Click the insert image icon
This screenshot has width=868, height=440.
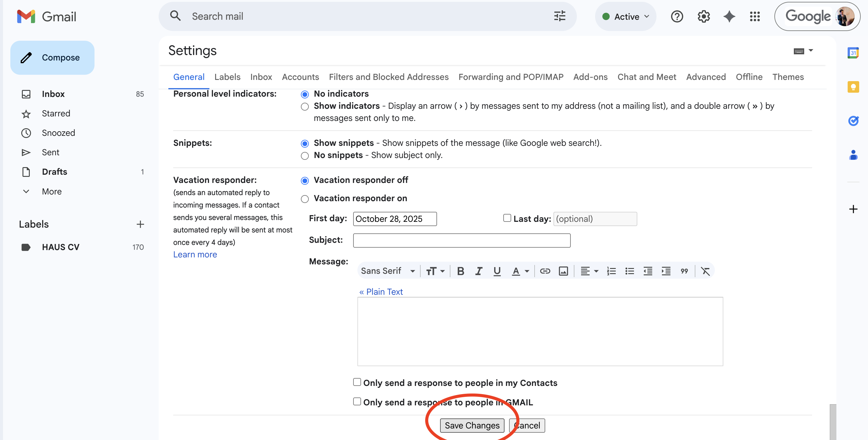563,271
